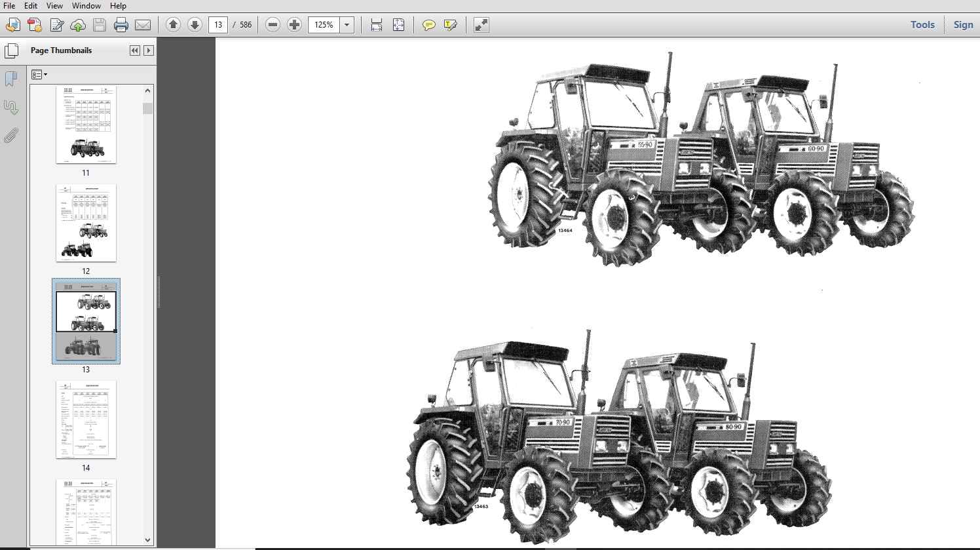This screenshot has height=550, width=980.
Task: Click the expand panel right arrow
Action: (149, 50)
